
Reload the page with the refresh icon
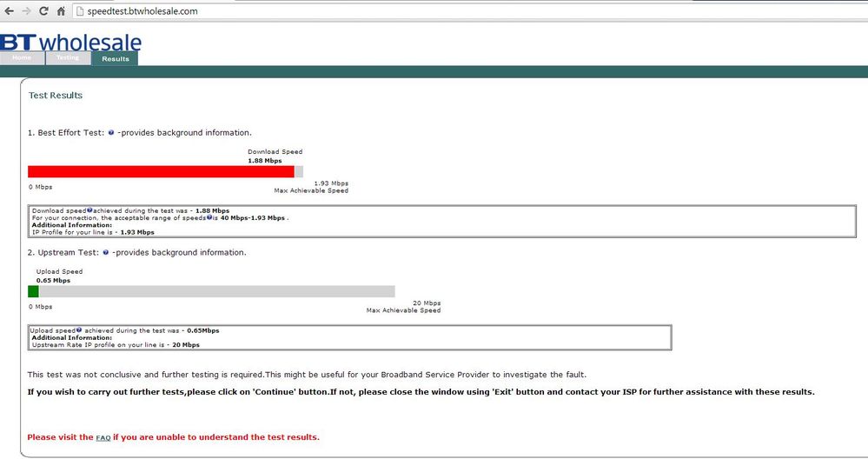pos(43,11)
